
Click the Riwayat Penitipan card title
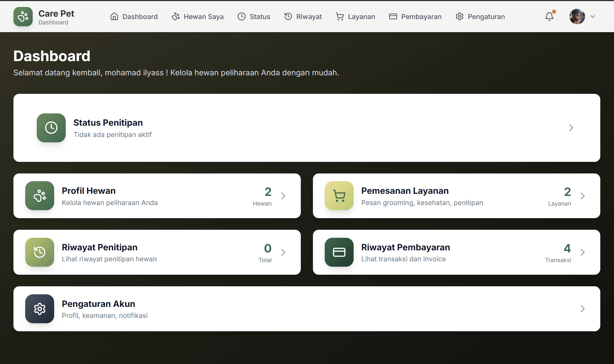(x=99, y=247)
